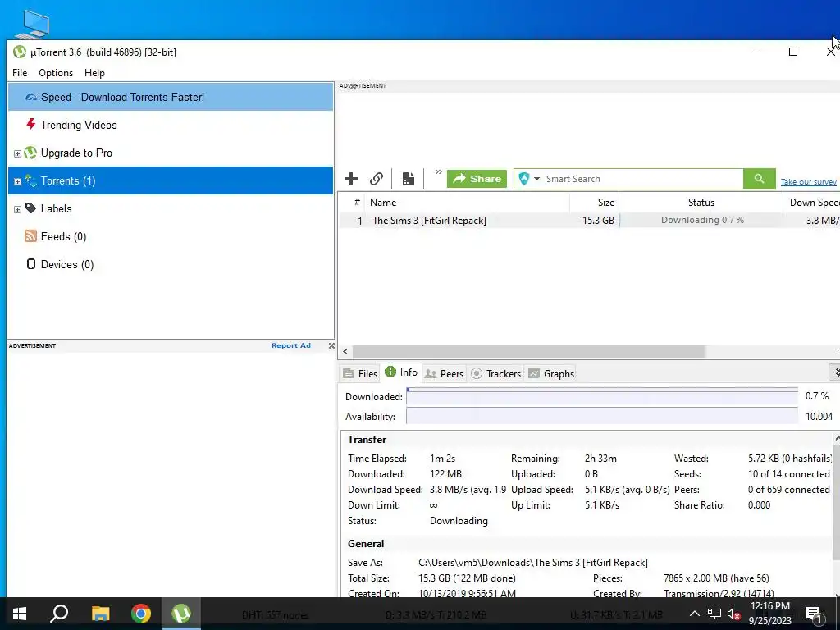
Task: Click the Labels tag icon
Action: click(30, 208)
